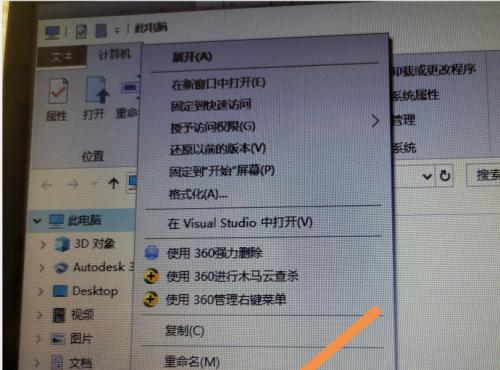The width and height of the screenshot is (500, 370).
Task: Click 管理 in the ribbon
Action: pos(404,120)
